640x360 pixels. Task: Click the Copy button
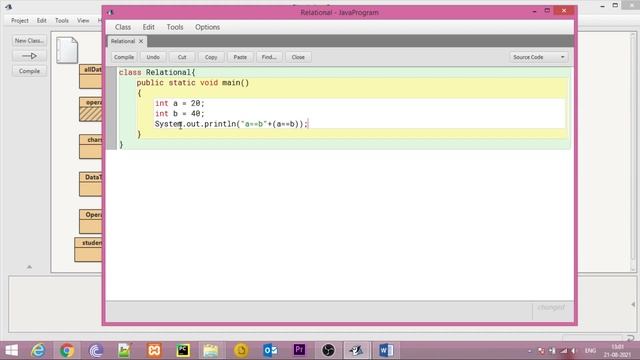click(x=211, y=57)
